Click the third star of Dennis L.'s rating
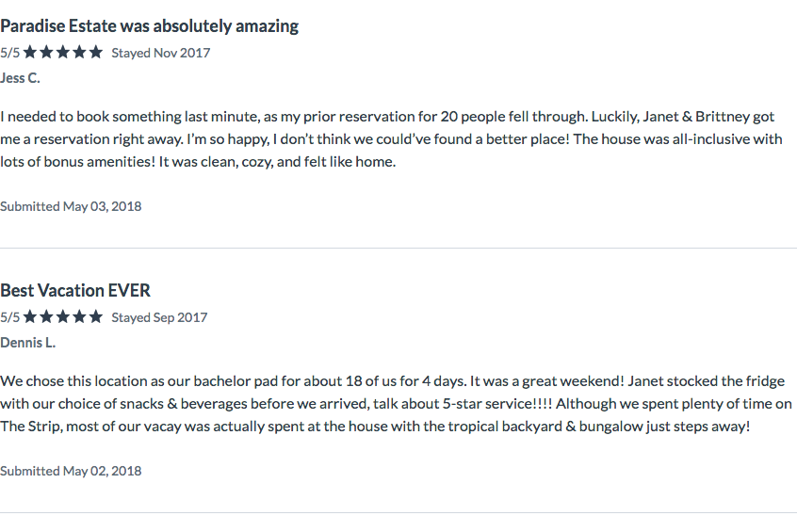Screen dimensions: 797x532 tap(63, 316)
